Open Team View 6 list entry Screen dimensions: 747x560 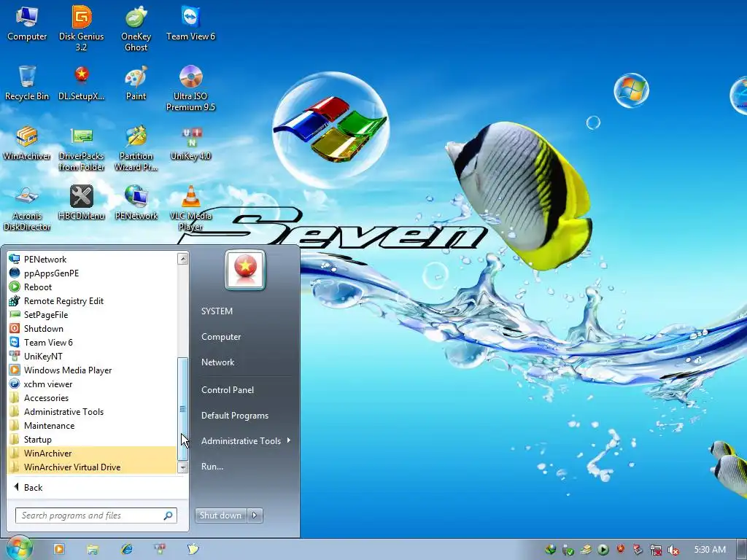pos(91,343)
